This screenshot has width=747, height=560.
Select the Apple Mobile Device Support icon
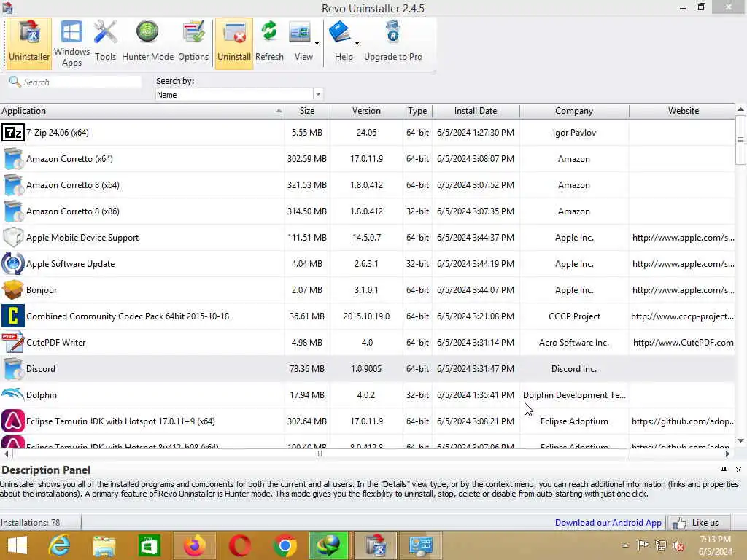coord(13,237)
